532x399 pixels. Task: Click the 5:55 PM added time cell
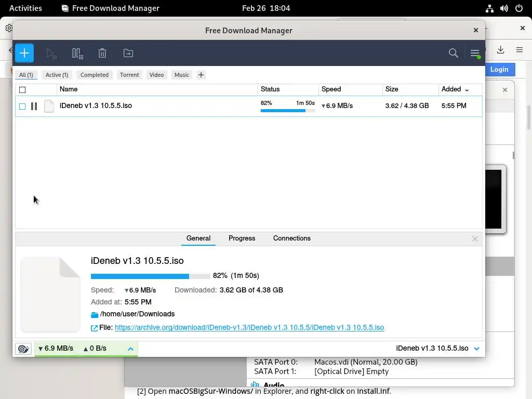(454, 106)
